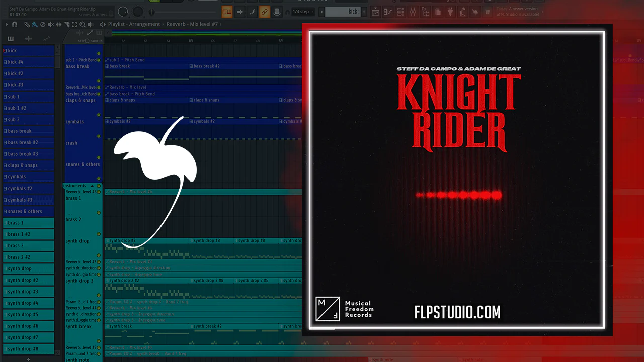Image resolution: width=644 pixels, height=362 pixels.
Task: Add new pattern at picker bottom plus
Action: (x=28, y=359)
